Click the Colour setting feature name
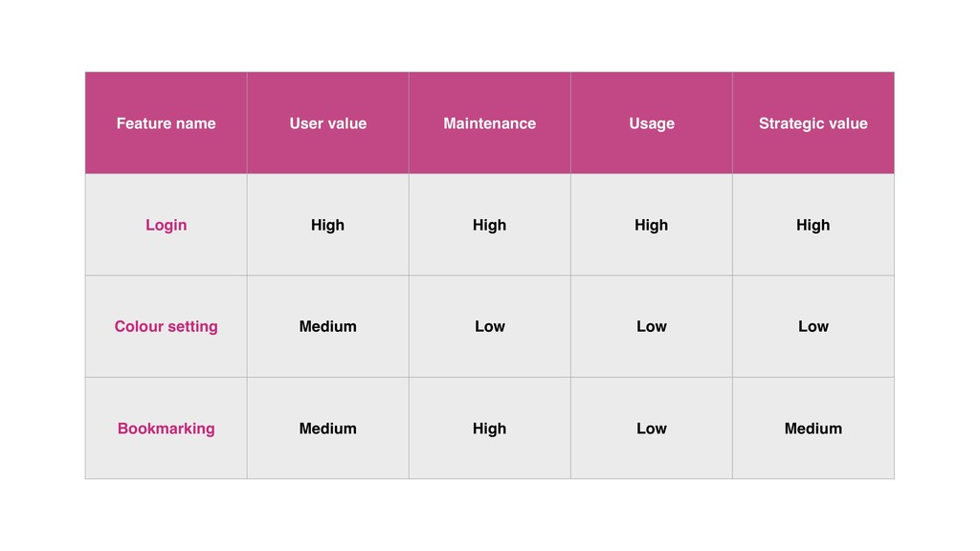The width and height of the screenshot is (980, 551). click(166, 326)
